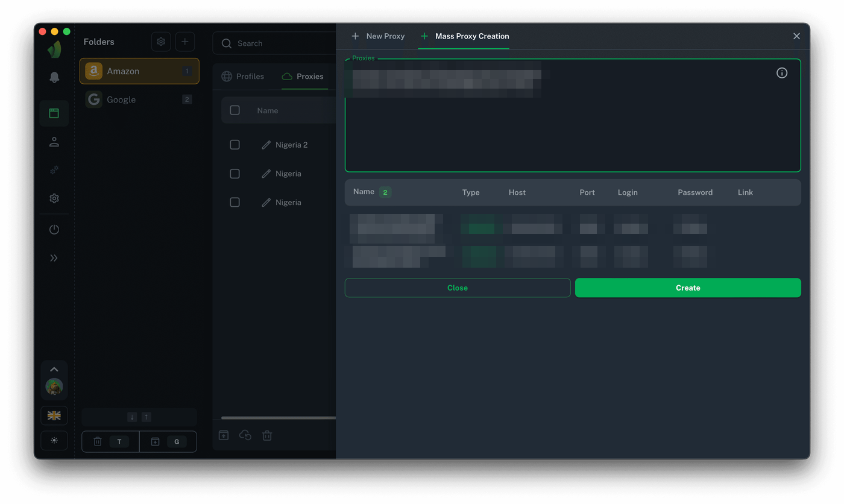Click the Nigeria 2 proxy name
Viewport: 844px width, 504px height.
coord(292,145)
